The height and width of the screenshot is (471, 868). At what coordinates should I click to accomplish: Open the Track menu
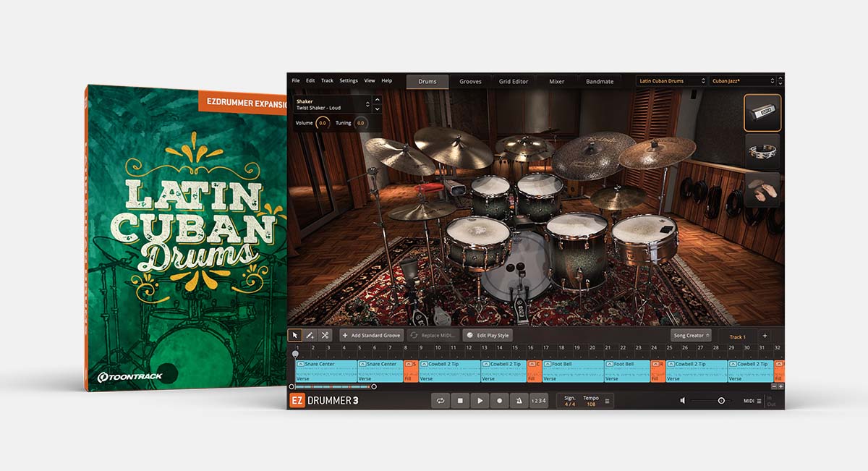coord(327,80)
